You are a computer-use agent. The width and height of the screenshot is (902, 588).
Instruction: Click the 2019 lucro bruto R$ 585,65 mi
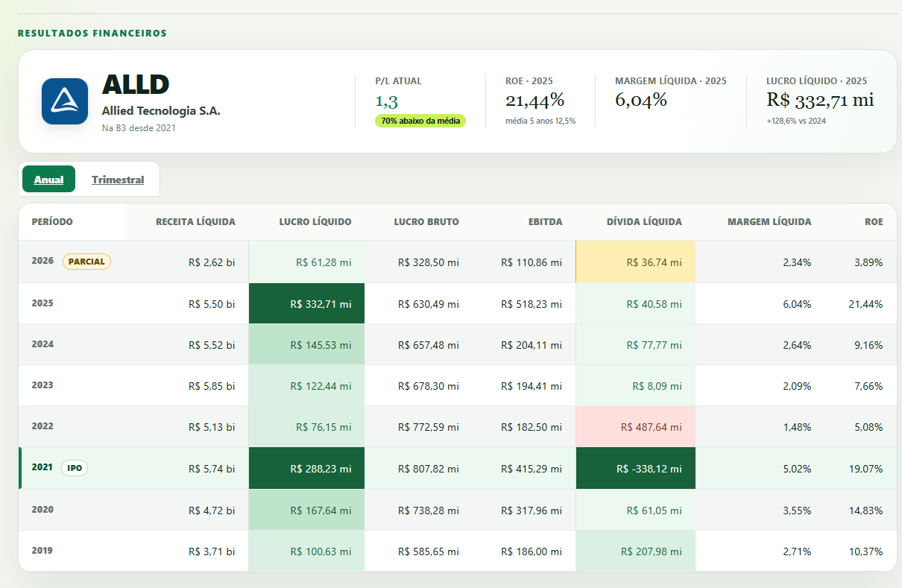click(428, 551)
